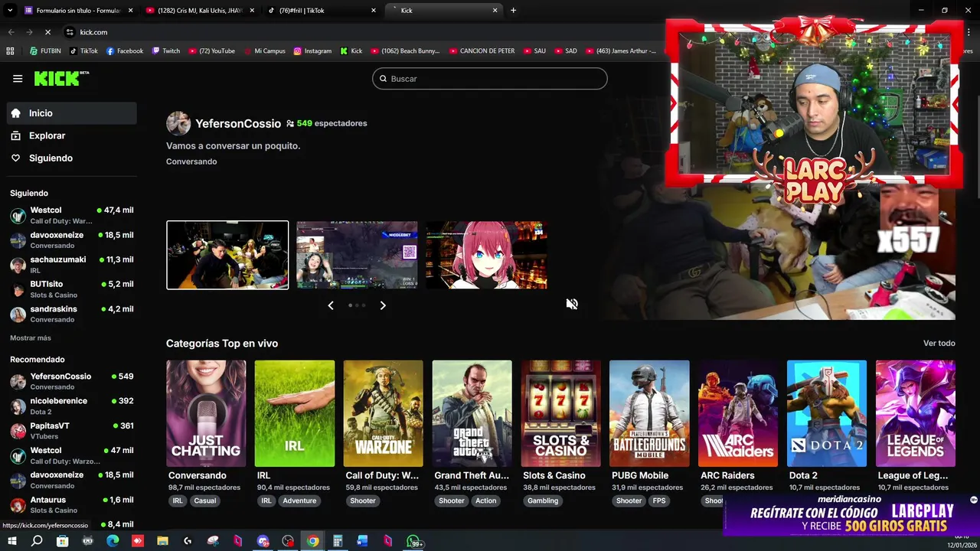Open the (72) YouTube bookmark

point(211,51)
